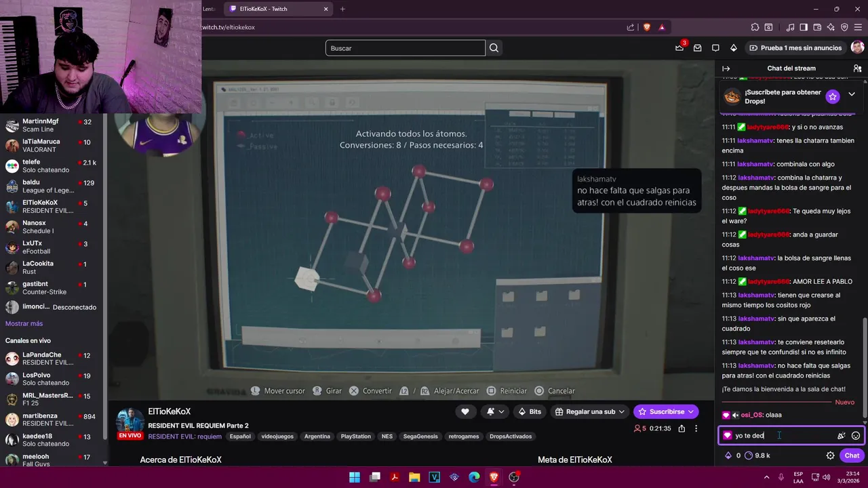Toggle microphone icon in system tray
The height and width of the screenshot is (488, 868).
(x=781, y=477)
